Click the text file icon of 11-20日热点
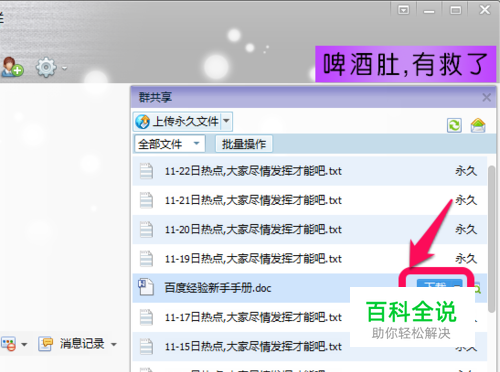Image resolution: width=500 pixels, height=372 pixels. 146,230
